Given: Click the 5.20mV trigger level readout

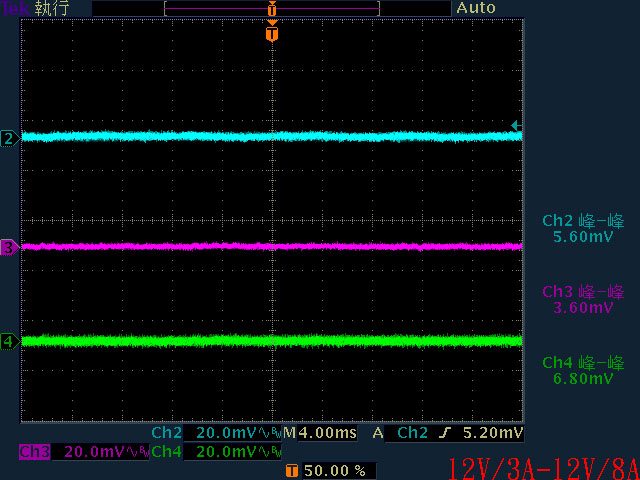Looking at the screenshot, I should coord(493,433).
